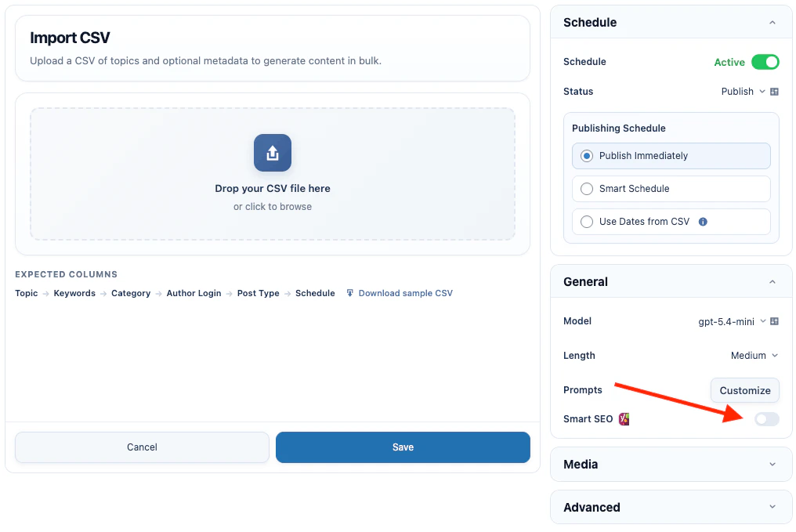Click the upload icon in drop zone
The width and height of the screenshot is (796, 532).
point(273,153)
